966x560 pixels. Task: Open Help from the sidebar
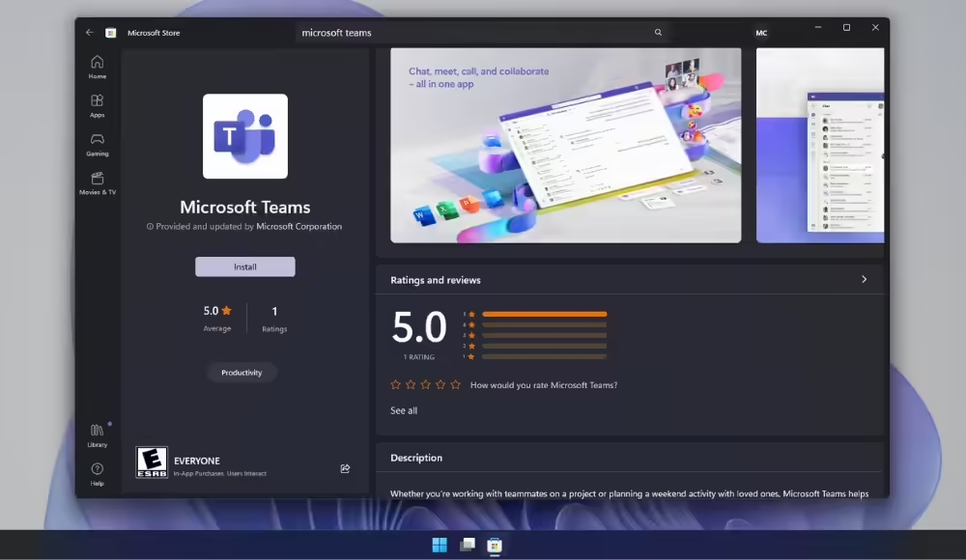click(97, 473)
